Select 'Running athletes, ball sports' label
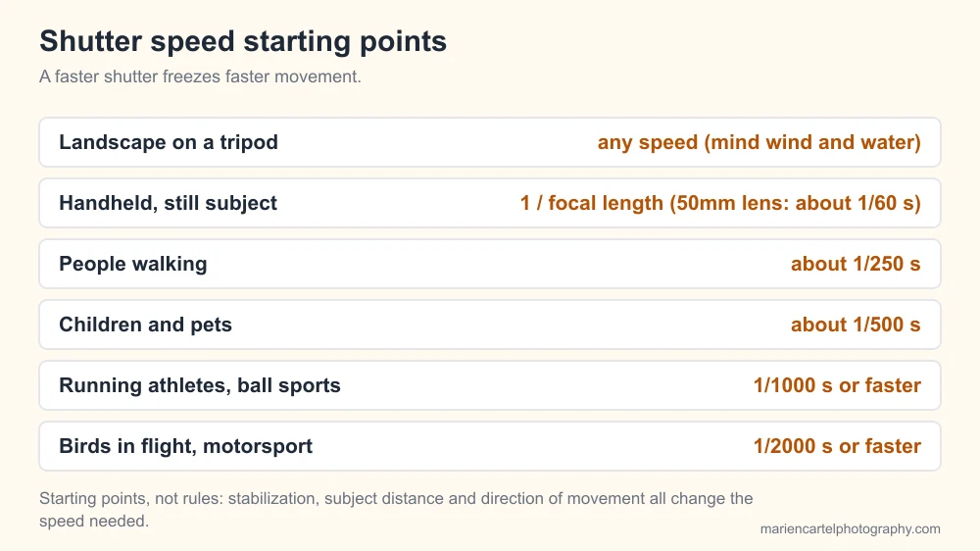This screenshot has height=551, width=980. pyautogui.click(x=200, y=385)
